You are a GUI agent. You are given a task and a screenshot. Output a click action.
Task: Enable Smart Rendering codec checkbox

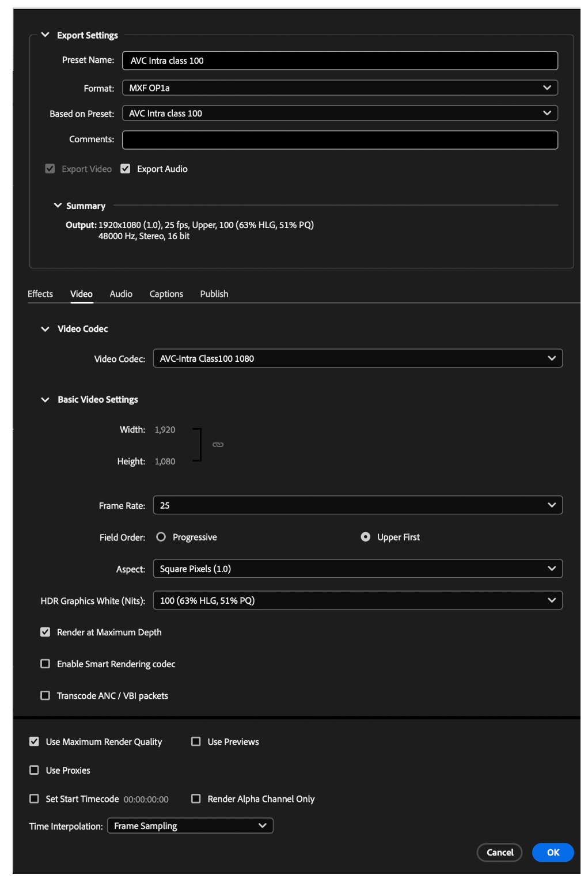45,664
